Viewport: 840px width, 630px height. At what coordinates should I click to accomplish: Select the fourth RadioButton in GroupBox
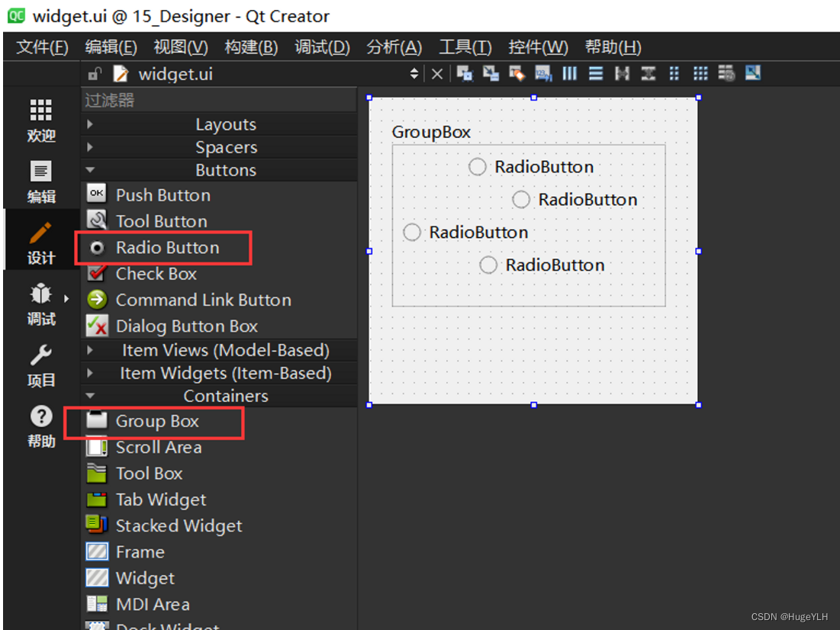click(x=542, y=265)
